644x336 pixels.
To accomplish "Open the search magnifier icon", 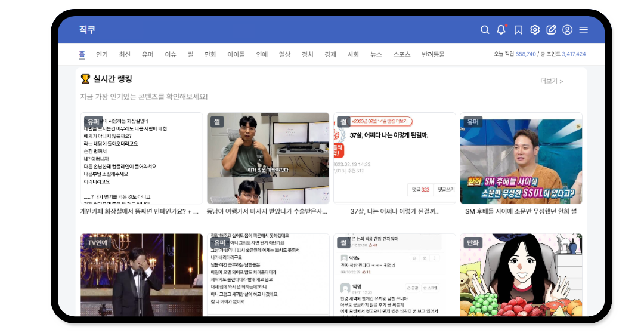I will tap(485, 30).
